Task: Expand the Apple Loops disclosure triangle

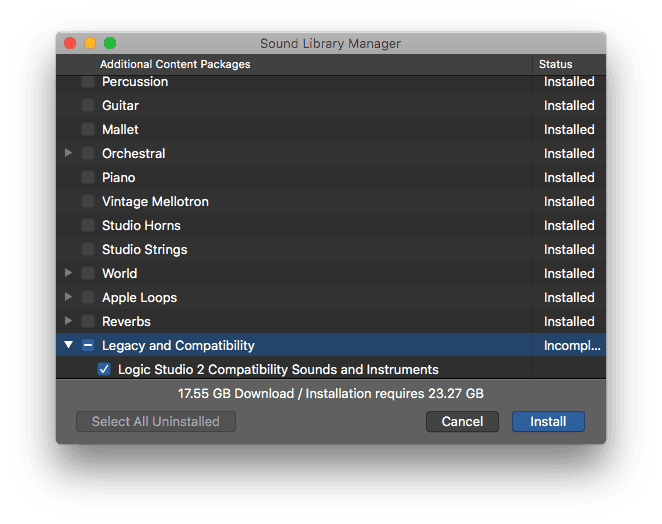Action: pyautogui.click(x=68, y=297)
